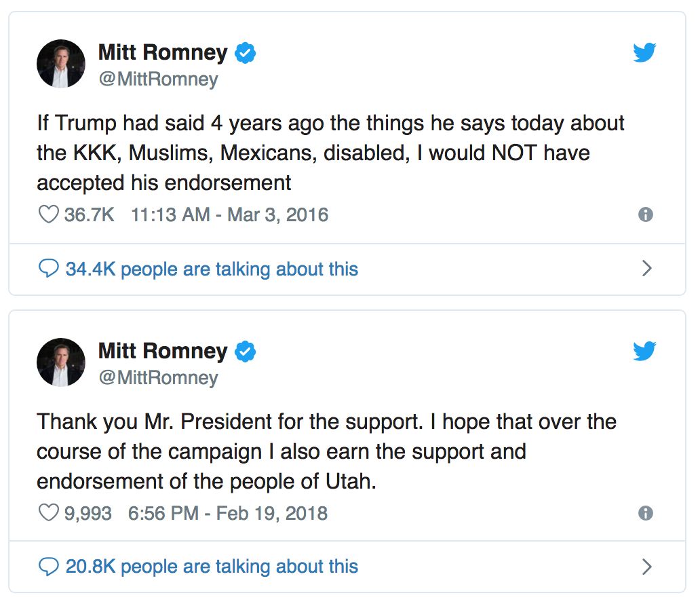Open info icon on the Feb 2018 tweet
Image resolution: width=700 pixels, height=604 pixels.
click(646, 512)
